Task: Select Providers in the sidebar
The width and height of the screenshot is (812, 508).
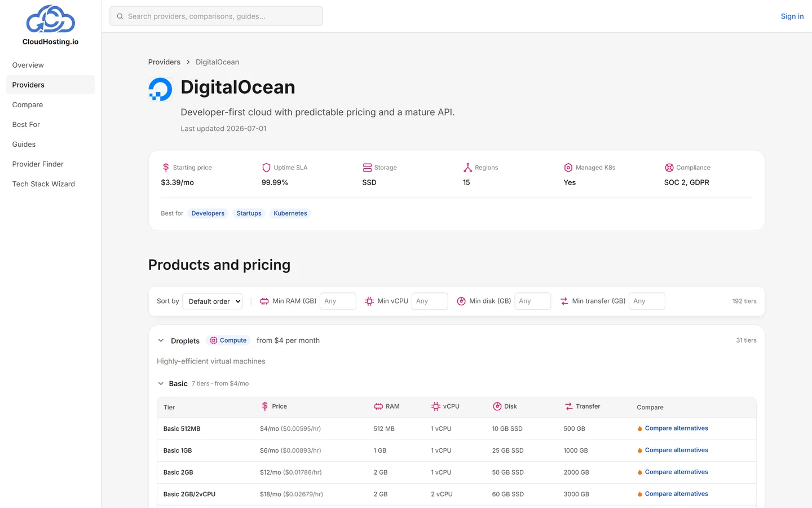Action: pos(50,85)
